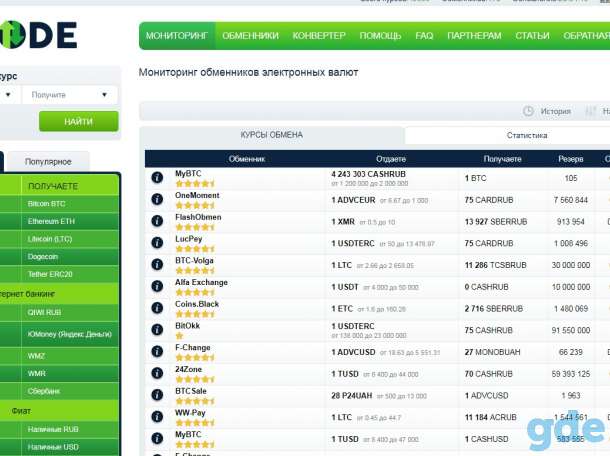Pick Dogecoin from the currency list
The height and width of the screenshot is (456, 610).
tap(43, 257)
